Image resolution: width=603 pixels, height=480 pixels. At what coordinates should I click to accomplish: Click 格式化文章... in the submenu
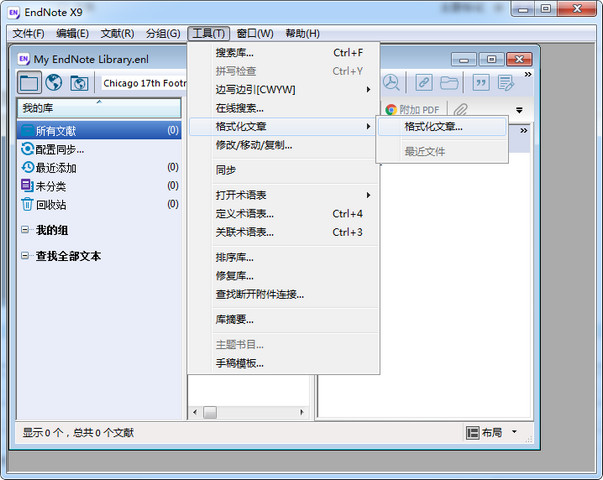click(x=442, y=127)
